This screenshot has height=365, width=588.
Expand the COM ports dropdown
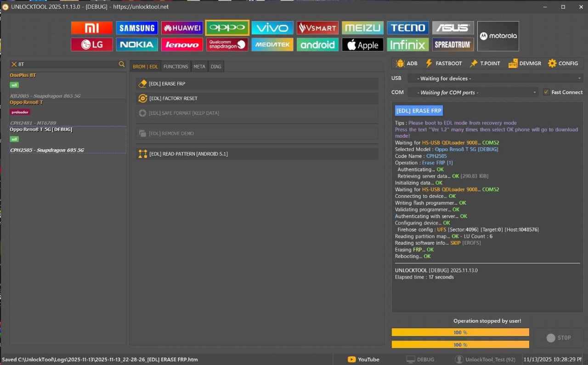[x=473, y=92]
